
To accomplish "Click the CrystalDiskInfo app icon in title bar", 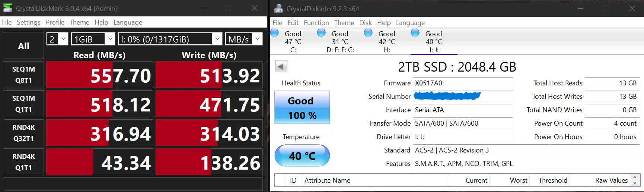I will [278, 8].
